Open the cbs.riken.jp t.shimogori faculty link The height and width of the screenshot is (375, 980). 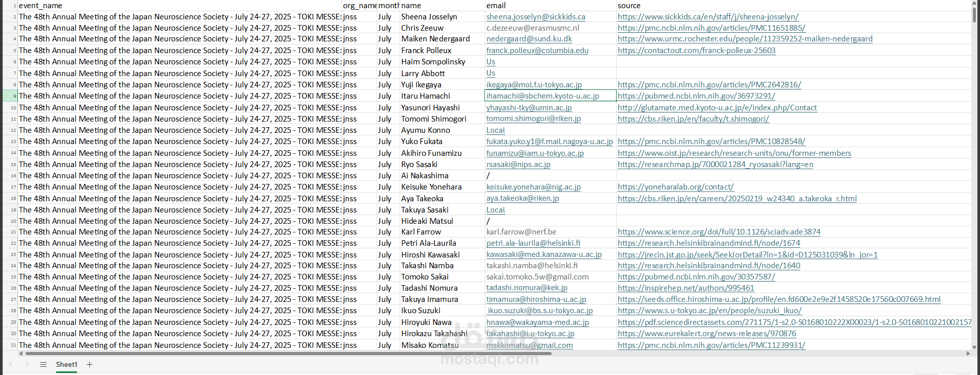pos(693,119)
